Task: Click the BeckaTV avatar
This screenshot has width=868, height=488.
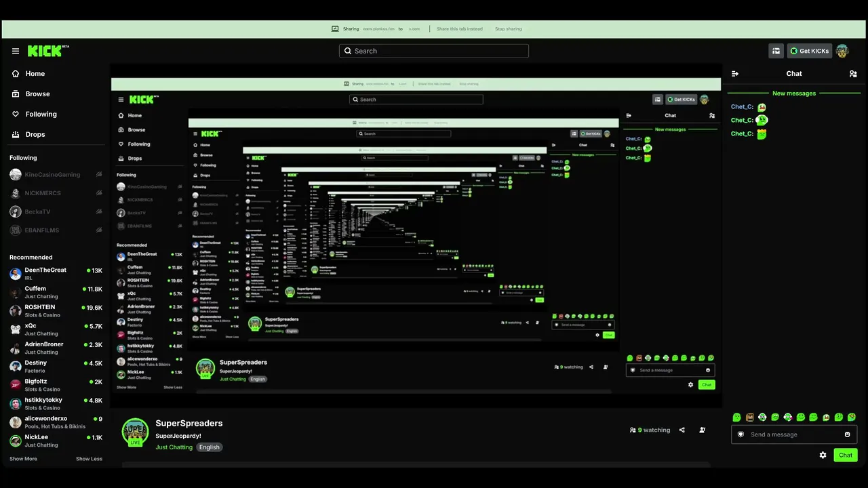Action: [16, 211]
